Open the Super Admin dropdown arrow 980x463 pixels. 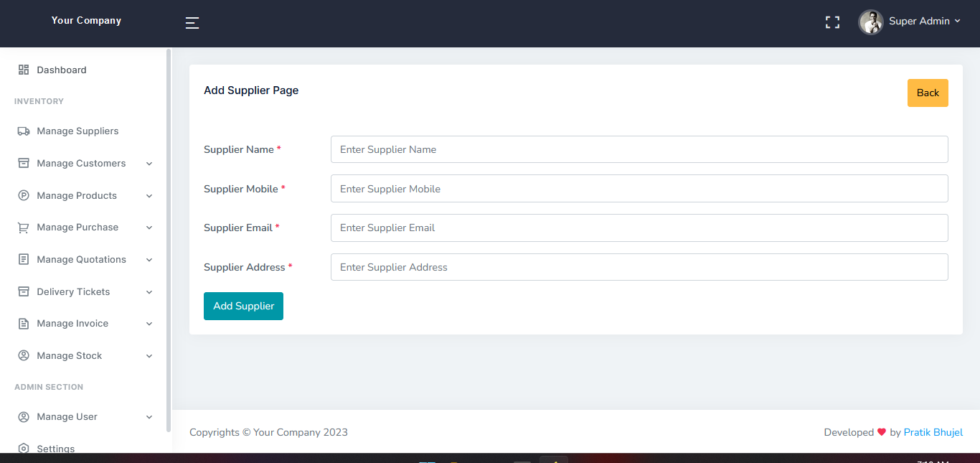pos(957,22)
